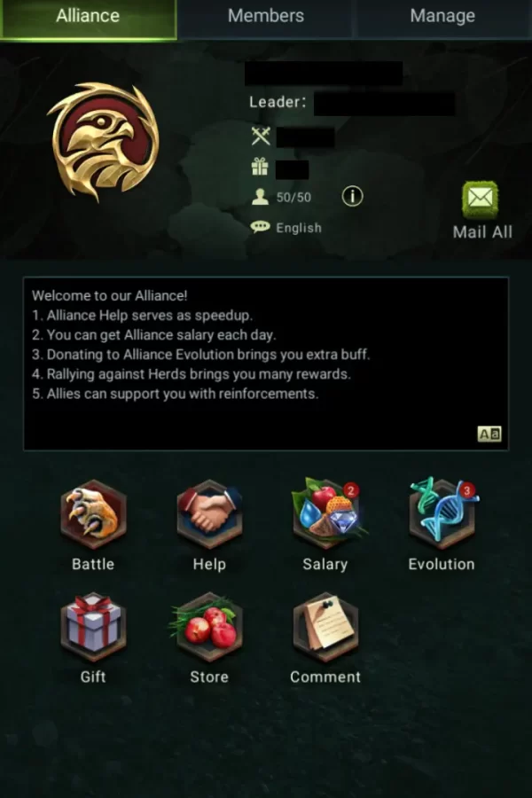The height and width of the screenshot is (798, 532).
Task: Click the Evolution label text
Action: [x=442, y=565]
